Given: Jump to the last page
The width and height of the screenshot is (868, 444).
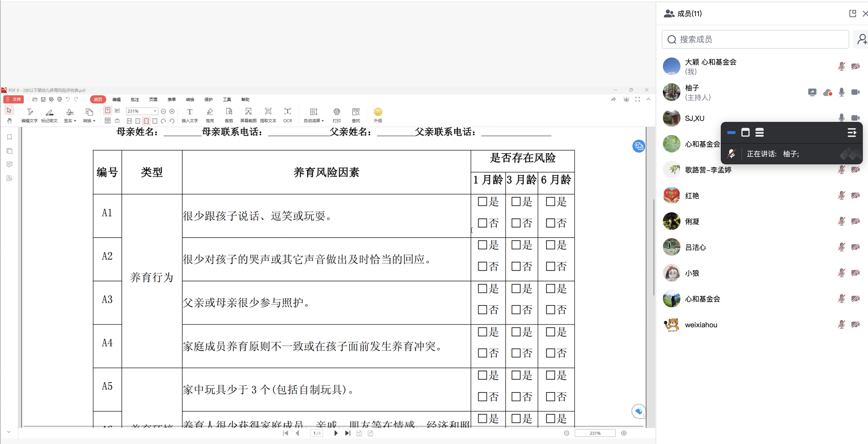Looking at the screenshot, I should tap(347, 433).
